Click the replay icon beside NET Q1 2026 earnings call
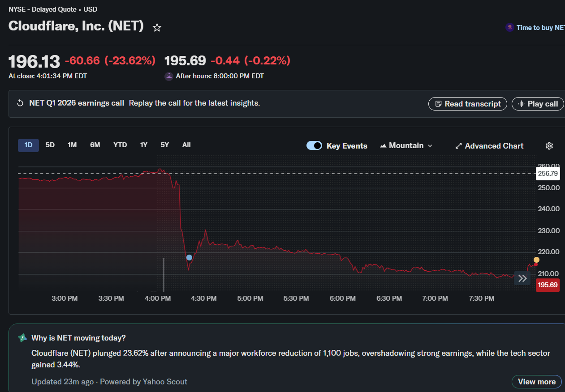Screen dimensions: 565x392 pos(20,103)
